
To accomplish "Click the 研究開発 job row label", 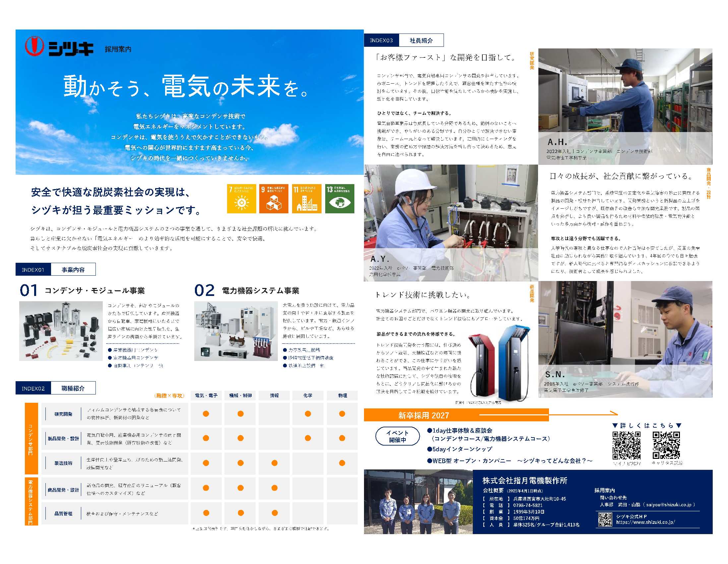I will pyautogui.click(x=63, y=414).
